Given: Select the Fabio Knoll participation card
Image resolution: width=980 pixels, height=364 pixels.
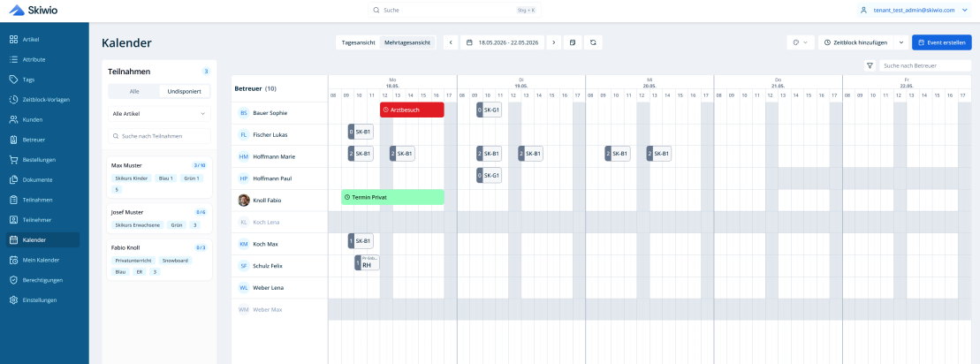Looking at the screenshot, I should (x=159, y=260).
